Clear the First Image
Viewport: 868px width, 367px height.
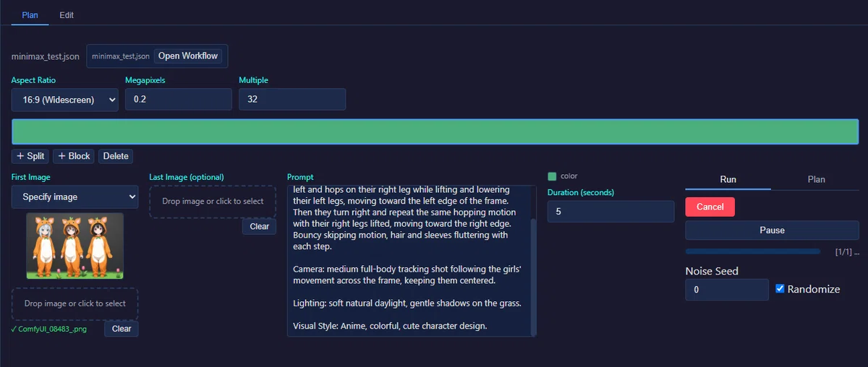pyautogui.click(x=122, y=329)
